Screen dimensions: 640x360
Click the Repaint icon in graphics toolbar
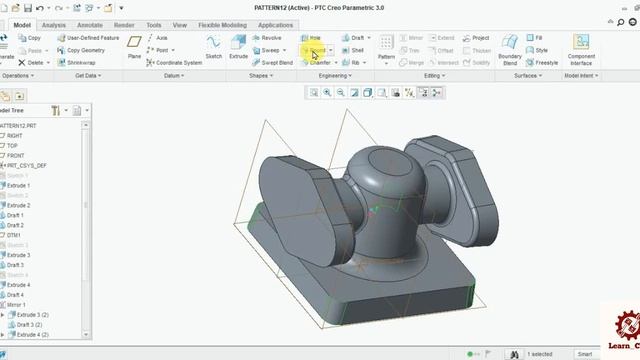click(x=354, y=93)
